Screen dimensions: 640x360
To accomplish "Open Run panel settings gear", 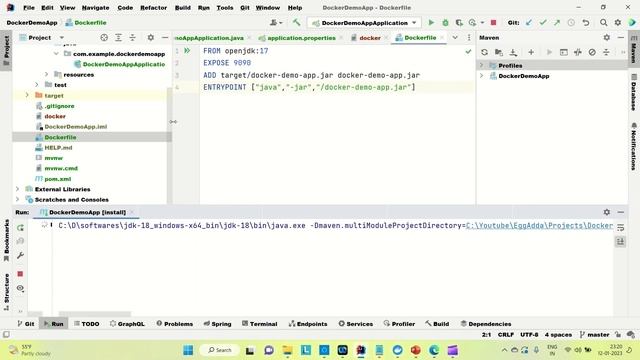I will point(607,212).
